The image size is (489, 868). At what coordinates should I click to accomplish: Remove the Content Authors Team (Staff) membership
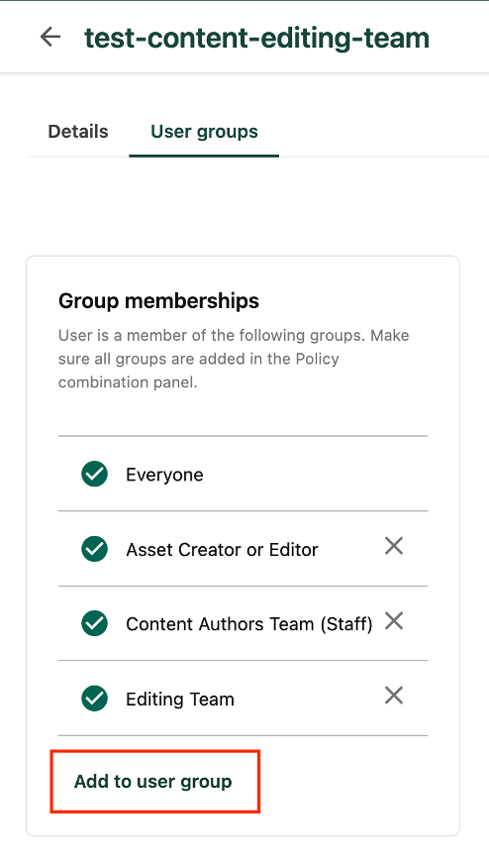tap(393, 621)
